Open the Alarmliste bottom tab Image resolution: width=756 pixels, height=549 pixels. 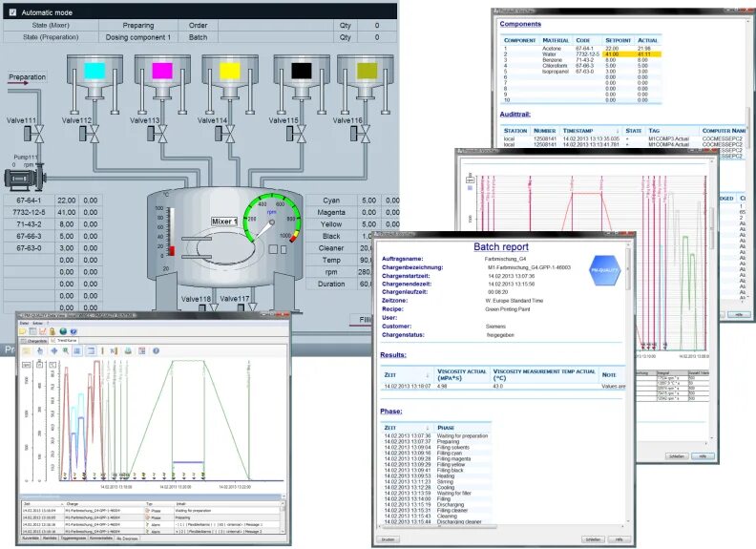50,538
